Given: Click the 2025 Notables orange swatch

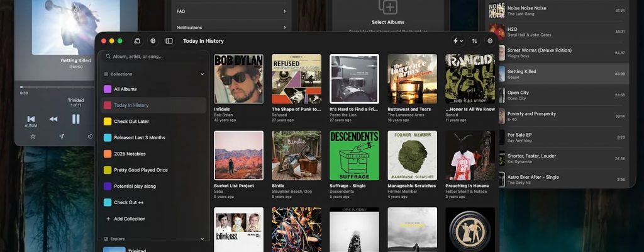Looking at the screenshot, I should pos(108,154).
